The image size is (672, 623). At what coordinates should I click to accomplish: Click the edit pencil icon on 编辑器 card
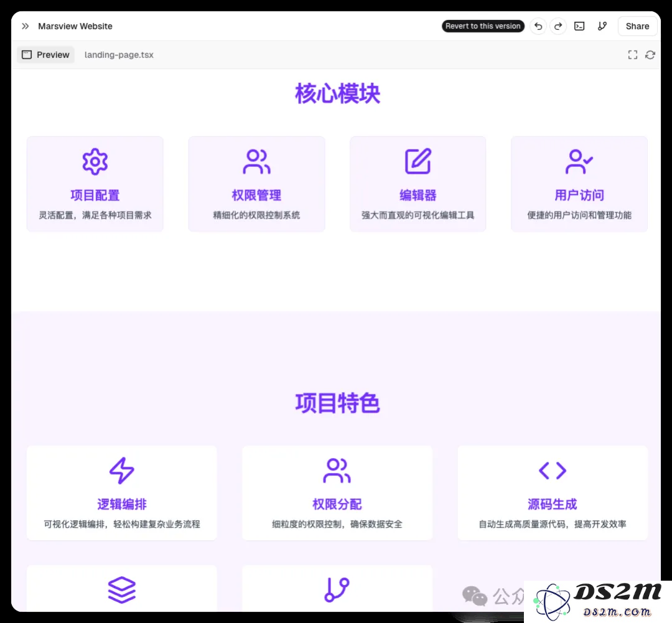click(418, 161)
